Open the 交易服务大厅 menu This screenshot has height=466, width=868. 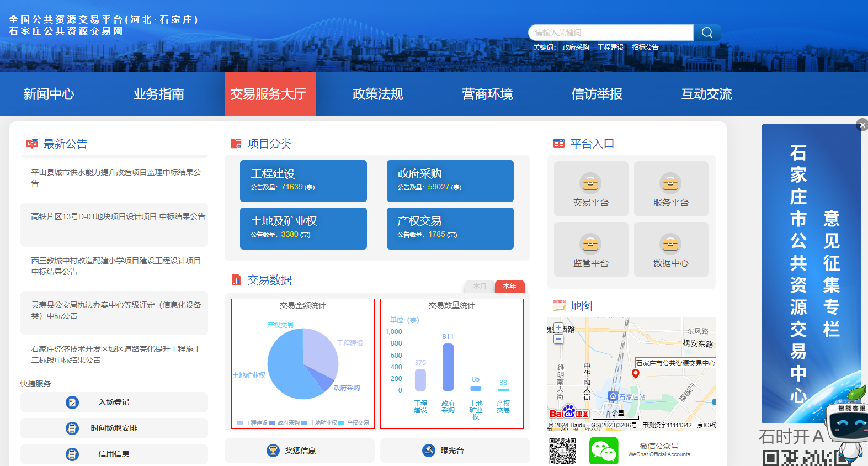pos(269,94)
